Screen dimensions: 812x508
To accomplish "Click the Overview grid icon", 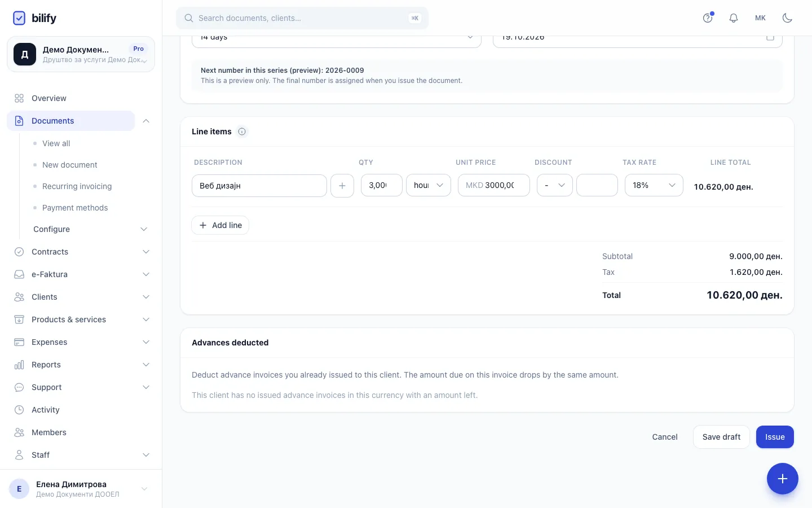I will coord(19,98).
